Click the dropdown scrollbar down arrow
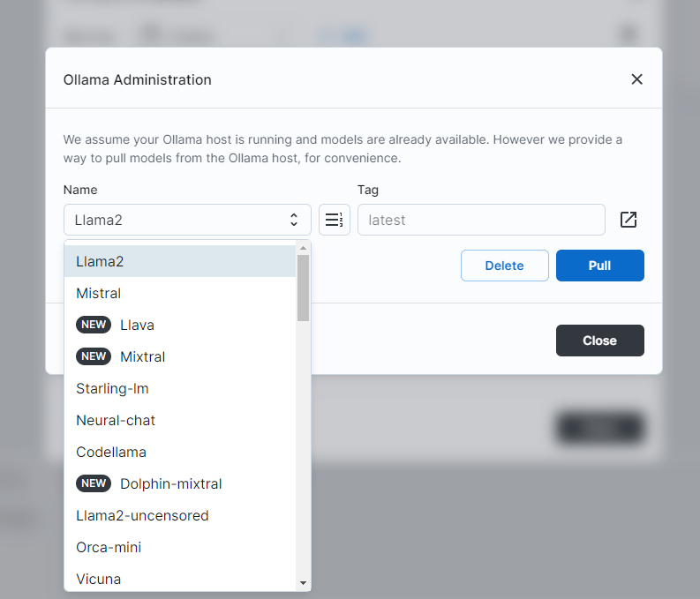The image size is (700, 599). coord(303,583)
